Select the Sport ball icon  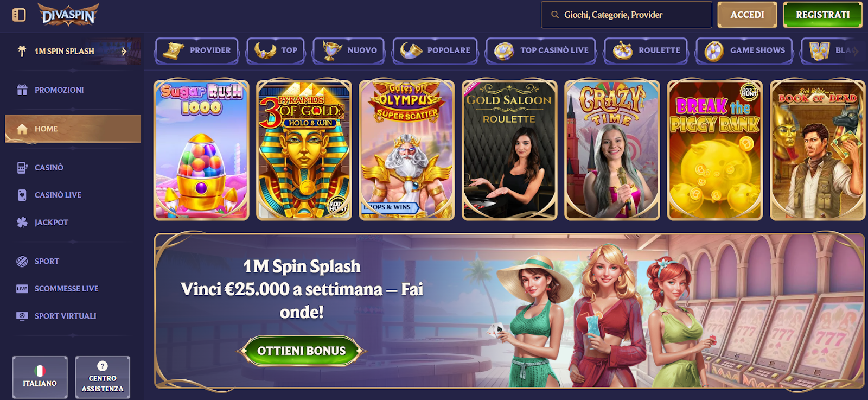pyautogui.click(x=22, y=261)
